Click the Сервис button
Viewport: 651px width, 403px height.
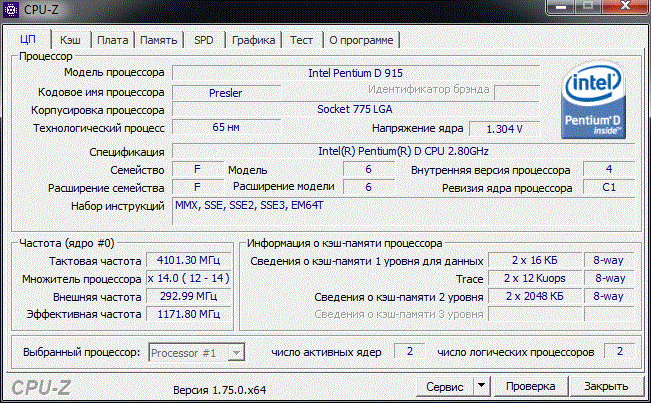click(x=445, y=387)
